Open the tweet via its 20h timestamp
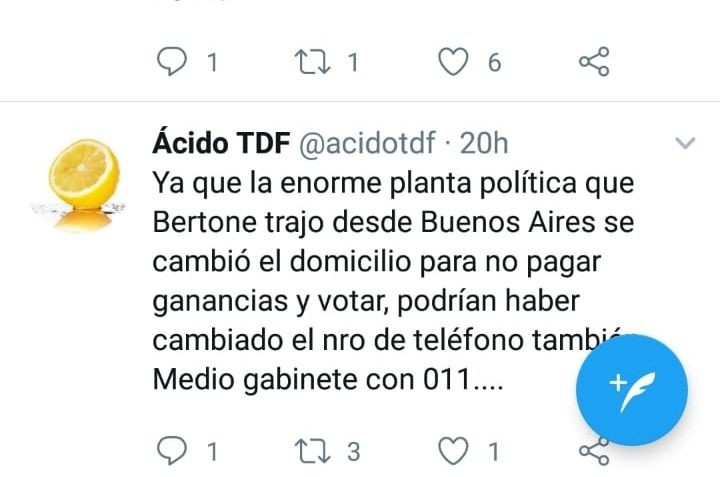 pos(484,143)
